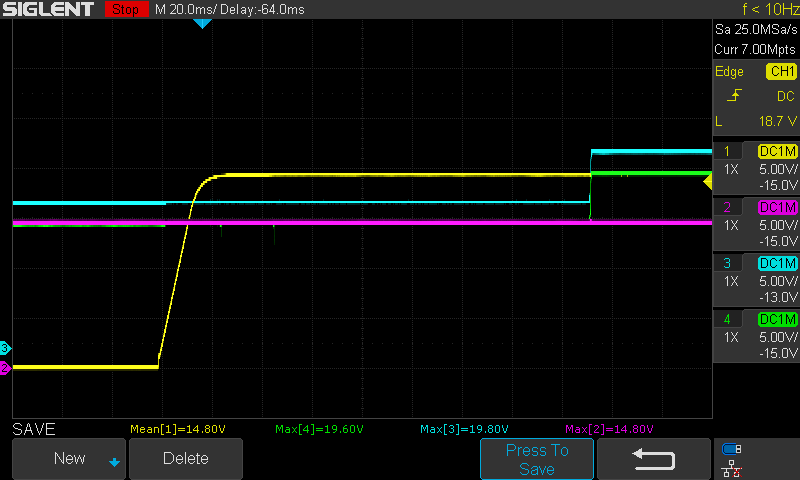Screen dimensions: 800x480
Task: Open the New button dropdown arrow
Action: 114,462
